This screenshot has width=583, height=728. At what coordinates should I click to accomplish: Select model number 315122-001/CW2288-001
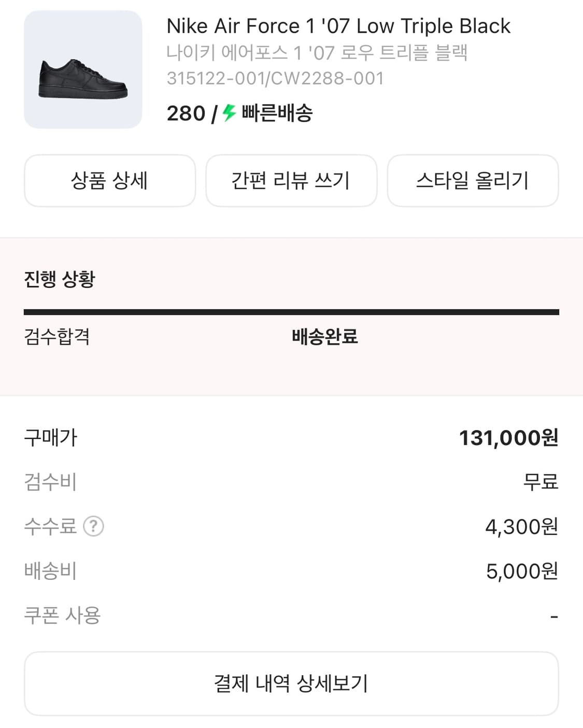275,78
